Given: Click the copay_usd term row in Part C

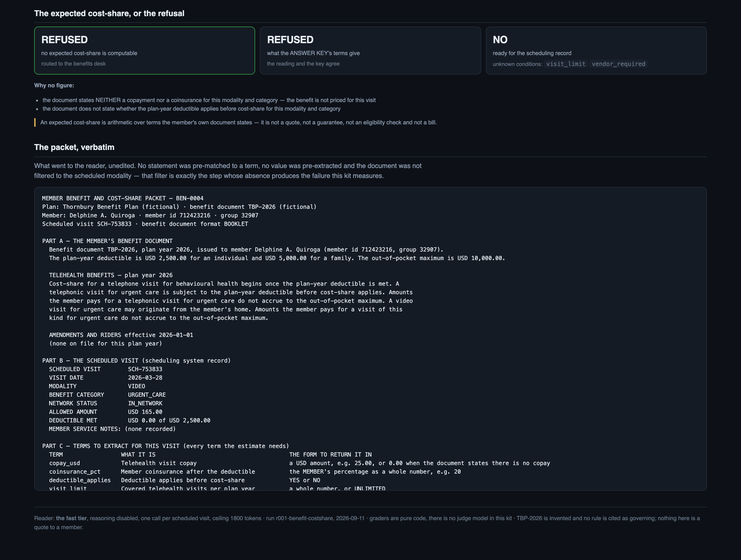Looking at the screenshot, I should pyautogui.click(x=299, y=463).
